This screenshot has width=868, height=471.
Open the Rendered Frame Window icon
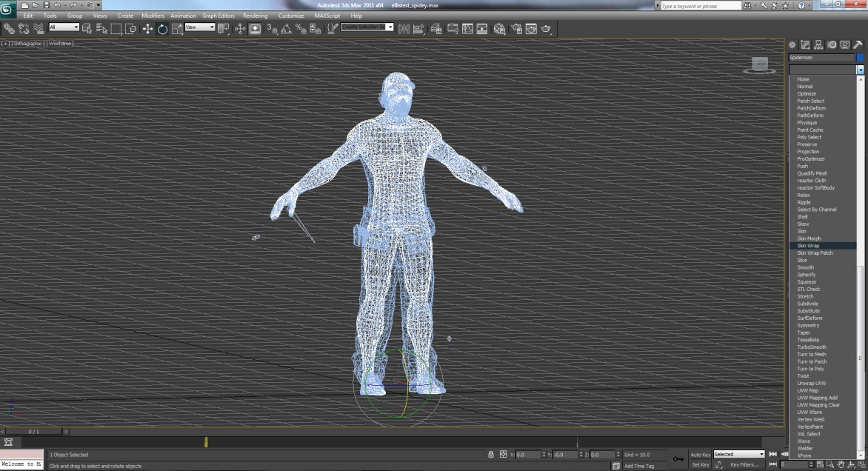(531, 29)
